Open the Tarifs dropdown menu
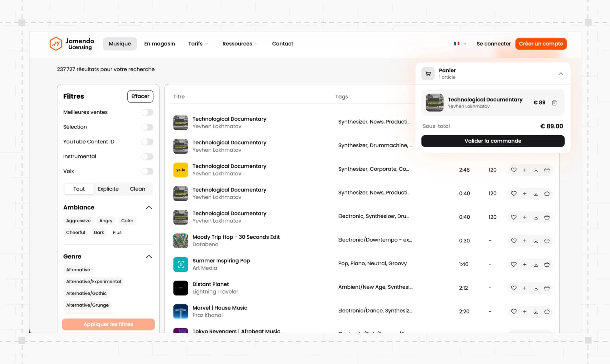The image size is (610, 364). click(x=198, y=44)
